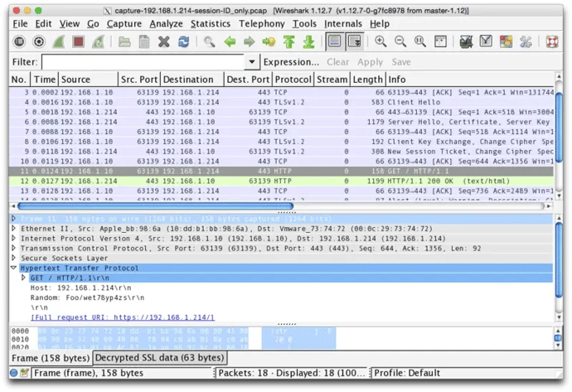
Task: Open the Statistics menu
Action: 211,24
